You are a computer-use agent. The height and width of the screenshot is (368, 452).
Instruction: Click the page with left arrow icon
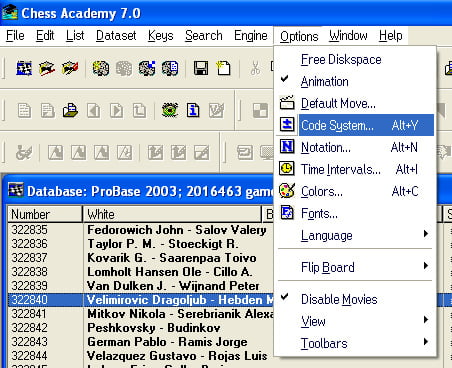coord(93,110)
